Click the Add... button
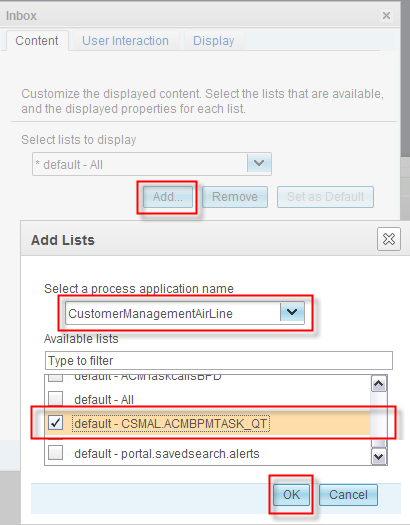410x525 pixels. tap(168, 197)
